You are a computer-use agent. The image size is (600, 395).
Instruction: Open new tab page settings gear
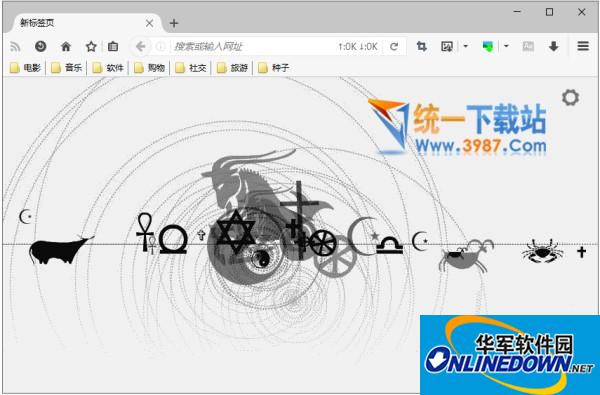tap(571, 98)
